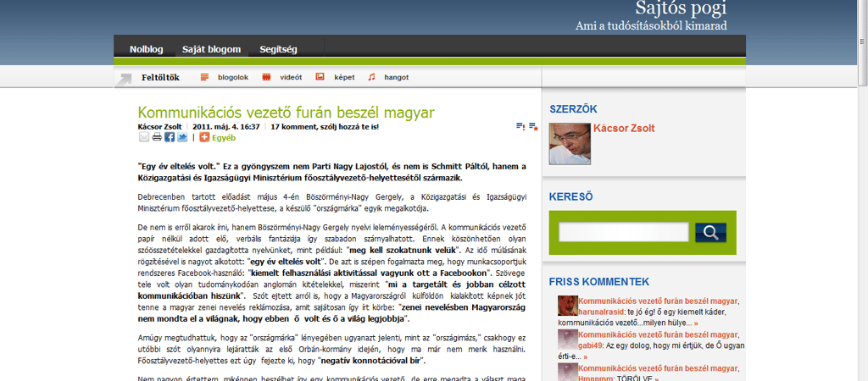Click the lines icon beside blogolok
This screenshot has height=381, width=868.
(204, 77)
